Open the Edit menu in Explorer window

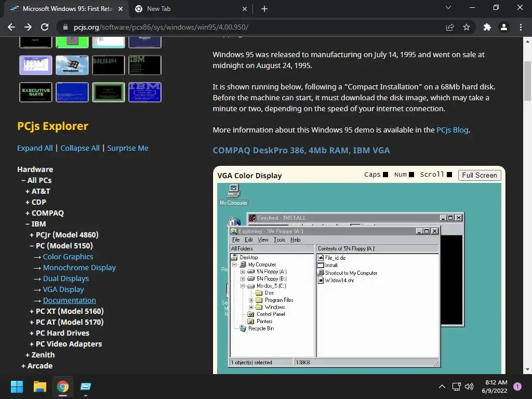pyautogui.click(x=249, y=240)
